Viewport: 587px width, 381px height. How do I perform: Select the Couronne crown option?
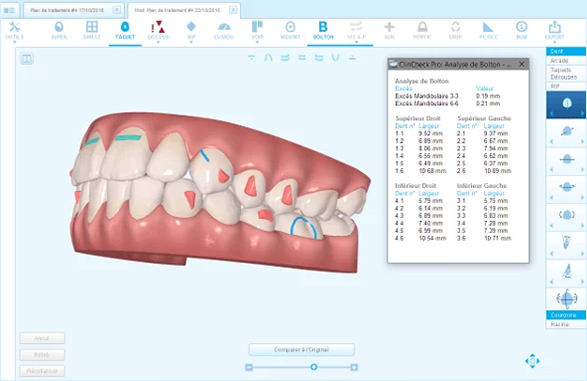[566, 315]
